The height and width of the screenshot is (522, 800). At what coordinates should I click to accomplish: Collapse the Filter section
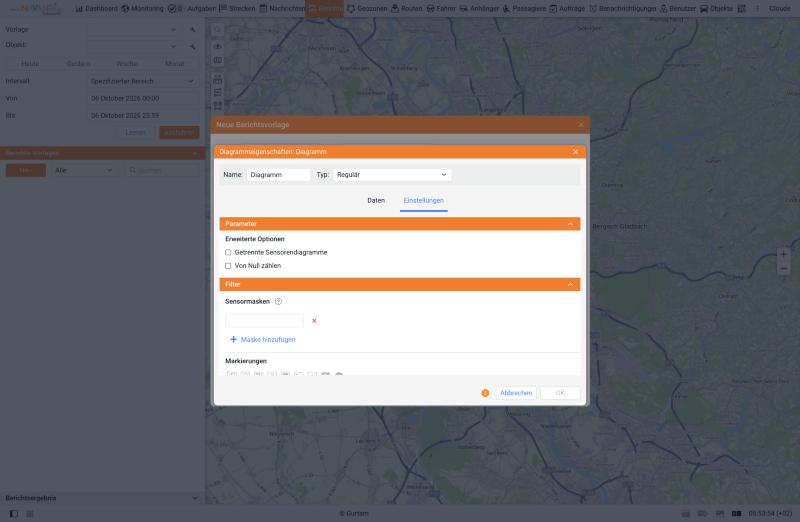pos(570,285)
